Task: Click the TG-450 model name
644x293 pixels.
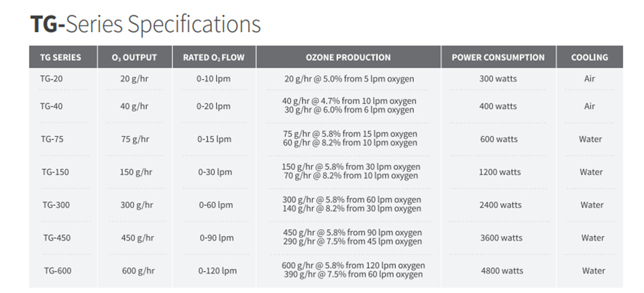Action: click(x=57, y=237)
